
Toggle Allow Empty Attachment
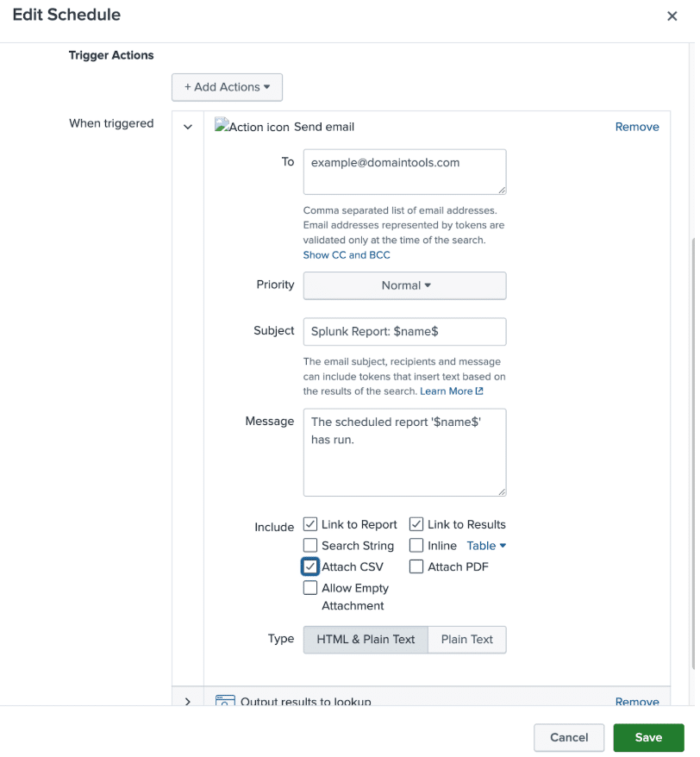(x=309, y=587)
